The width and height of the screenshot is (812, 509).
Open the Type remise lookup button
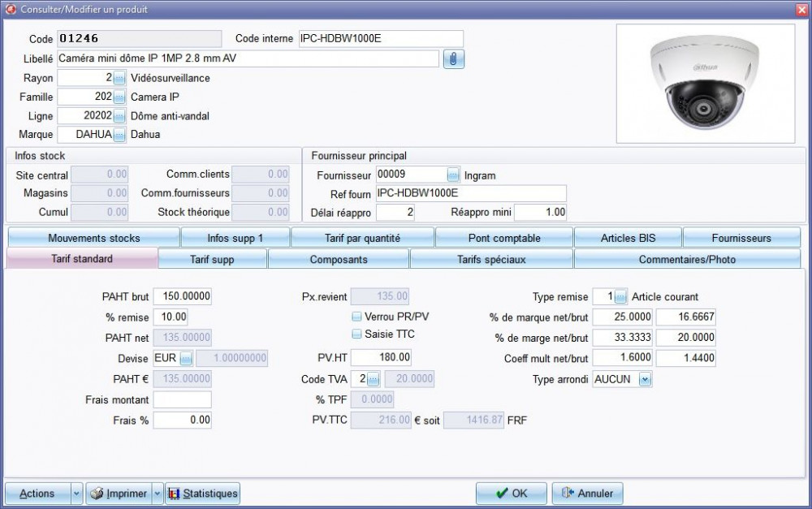tap(621, 296)
